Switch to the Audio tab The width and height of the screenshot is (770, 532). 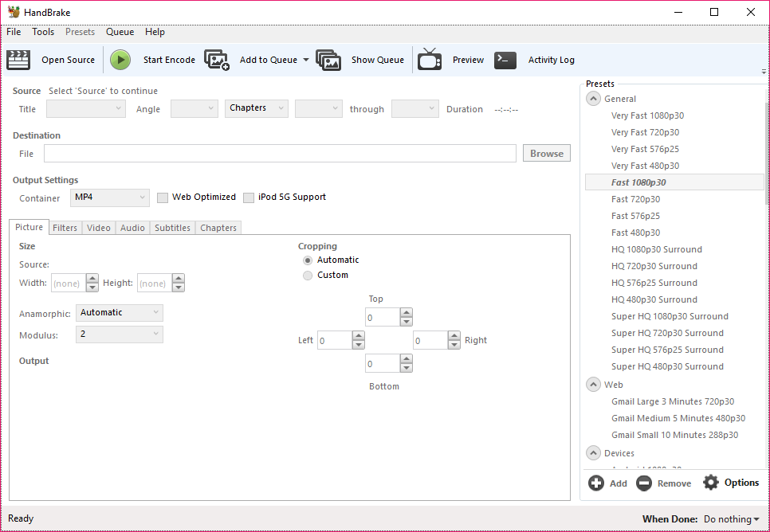pos(132,228)
